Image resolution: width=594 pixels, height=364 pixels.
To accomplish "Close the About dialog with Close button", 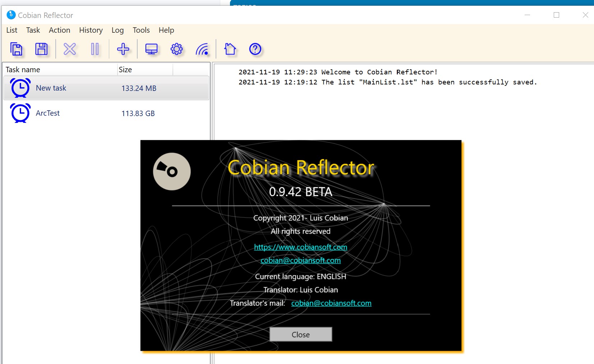I will (x=301, y=335).
